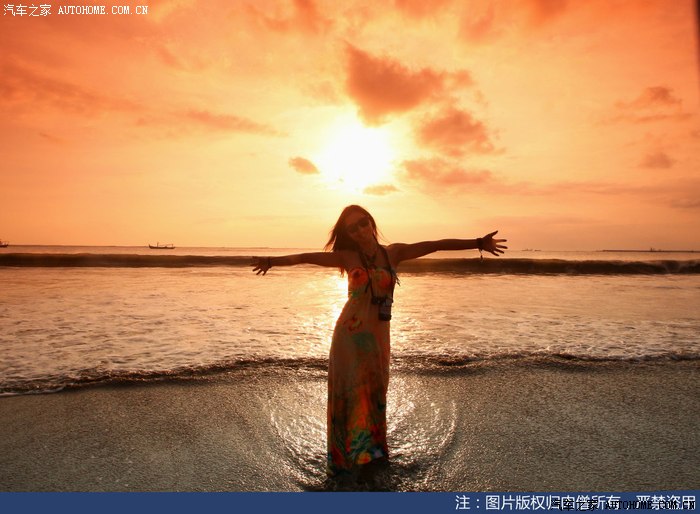Image resolution: width=700 pixels, height=514 pixels.
Task: Click the cloud in the upper right sky
Action: click(648, 101)
